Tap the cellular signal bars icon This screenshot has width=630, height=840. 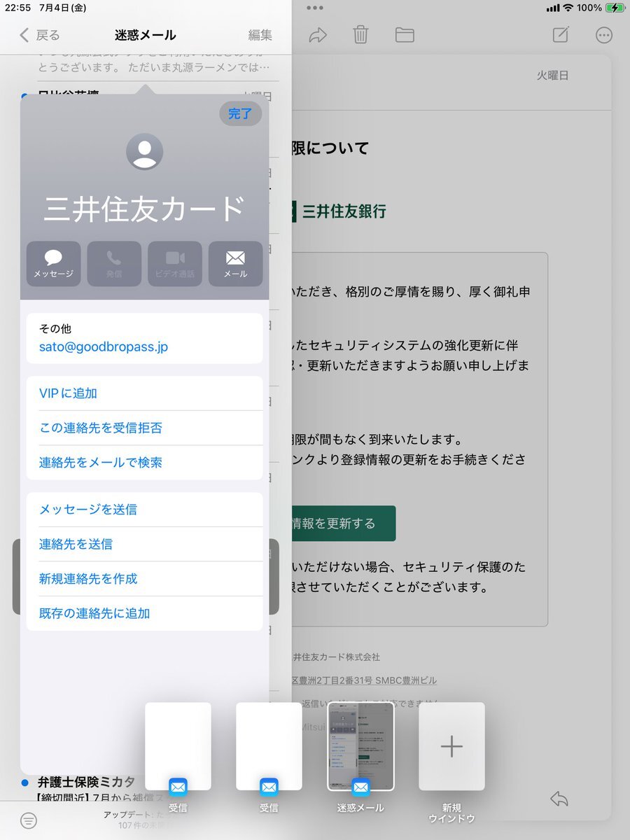tap(553, 8)
